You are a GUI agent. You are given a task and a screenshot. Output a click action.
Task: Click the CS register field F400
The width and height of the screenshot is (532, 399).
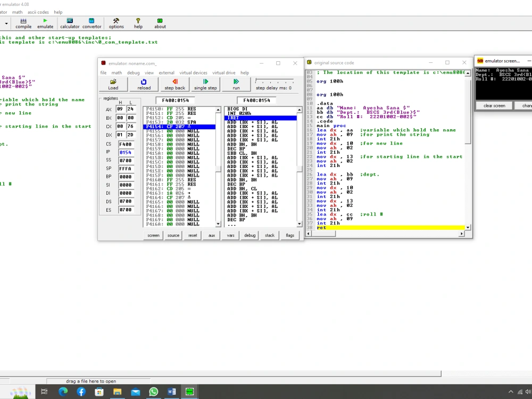(127, 144)
